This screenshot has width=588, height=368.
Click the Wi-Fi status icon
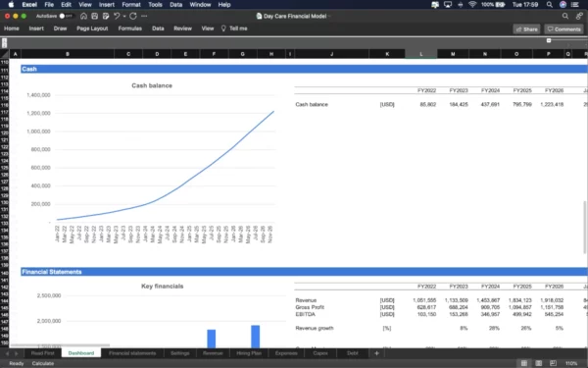coord(472,5)
